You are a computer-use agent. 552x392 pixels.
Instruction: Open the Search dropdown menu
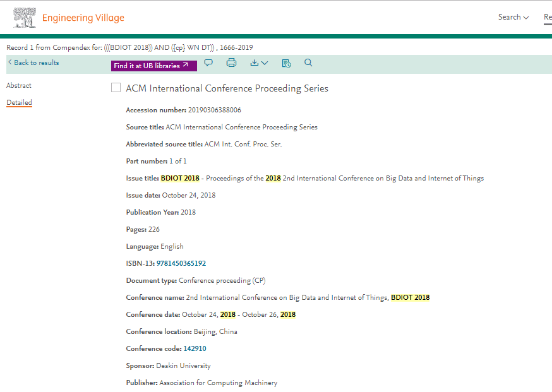click(x=513, y=17)
